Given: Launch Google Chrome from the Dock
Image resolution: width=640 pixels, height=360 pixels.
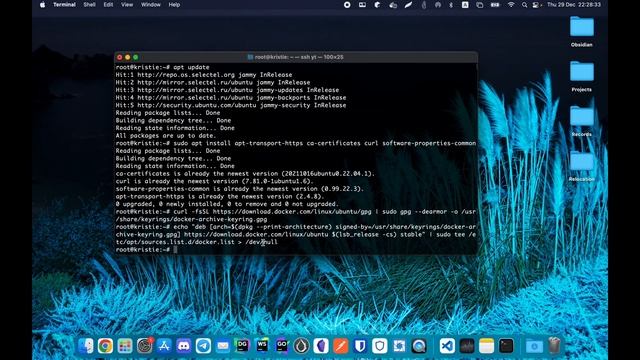Looking at the screenshot, I should click(105, 346).
